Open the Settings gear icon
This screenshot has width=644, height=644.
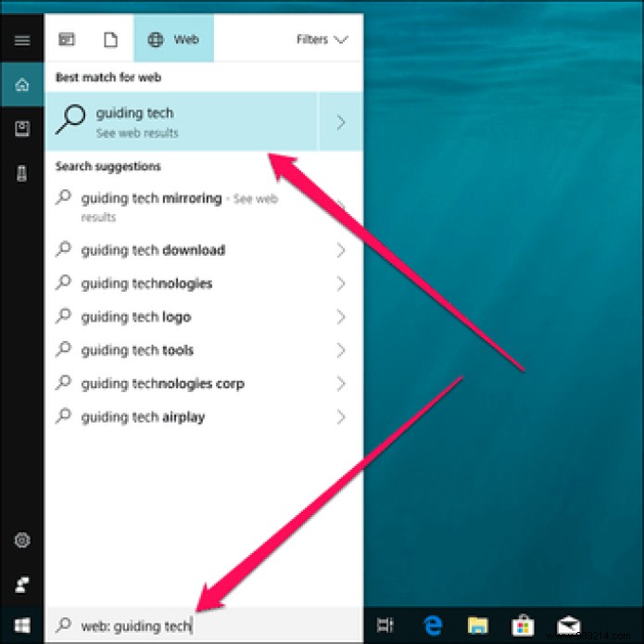coord(22,540)
